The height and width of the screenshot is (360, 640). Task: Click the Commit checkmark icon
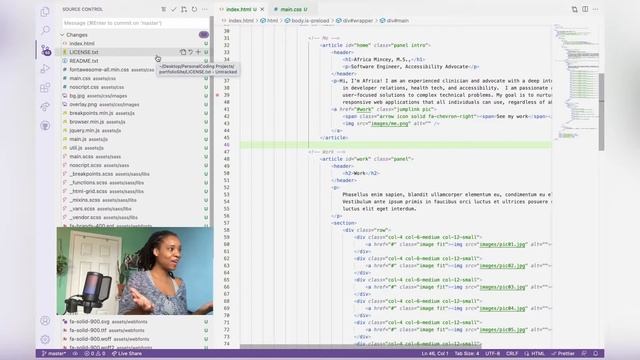pyautogui.click(x=173, y=9)
